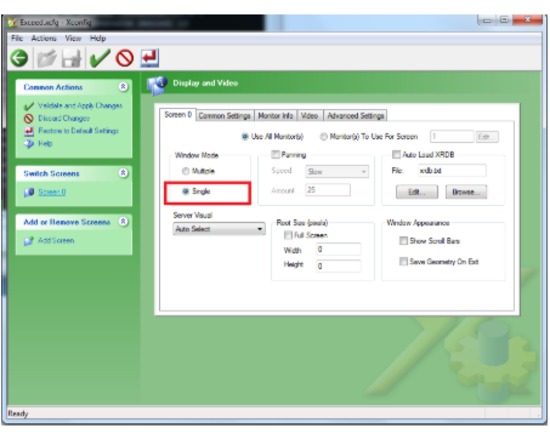Click the Save floppy disk toolbar icon
The width and height of the screenshot is (550, 440).
point(72,59)
